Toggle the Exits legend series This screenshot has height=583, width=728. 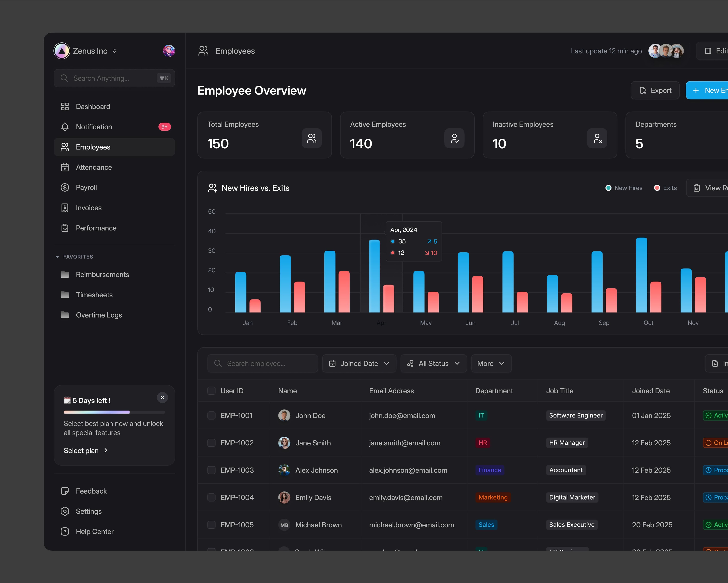point(665,188)
